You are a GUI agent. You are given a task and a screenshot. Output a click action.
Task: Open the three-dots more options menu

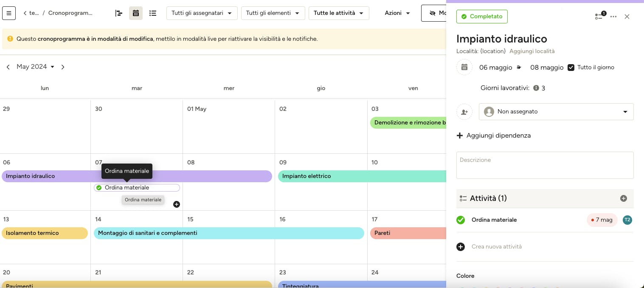coord(613,17)
